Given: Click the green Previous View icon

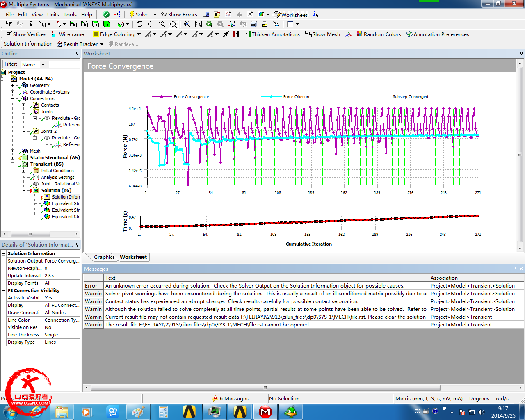Looking at the screenshot, I should point(210,24).
